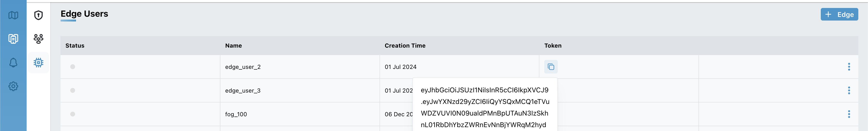The image size is (868, 131).
Task: Click the token text popup
Action: coord(485,108)
